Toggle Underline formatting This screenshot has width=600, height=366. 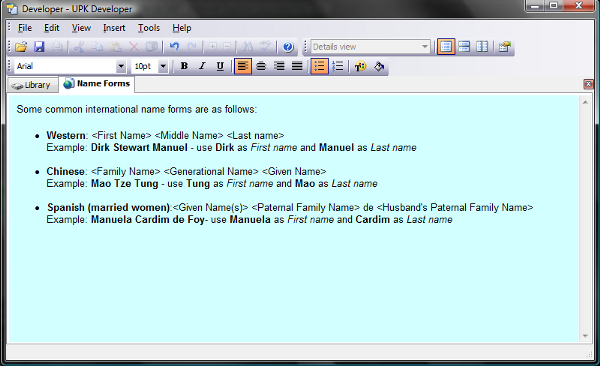(220, 66)
